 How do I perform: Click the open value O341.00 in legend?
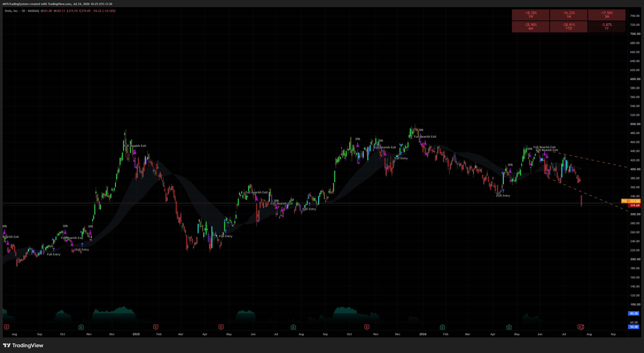click(46, 11)
